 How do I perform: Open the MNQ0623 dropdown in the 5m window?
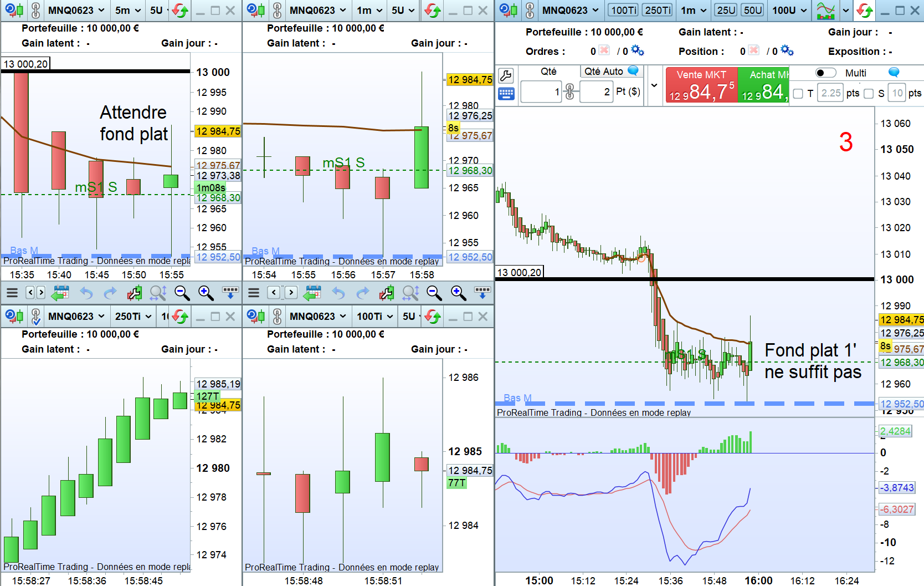coord(76,11)
